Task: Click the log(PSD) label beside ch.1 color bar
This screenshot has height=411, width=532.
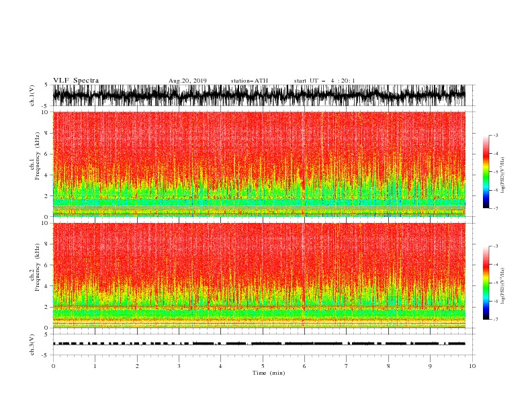Action: click(x=503, y=175)
